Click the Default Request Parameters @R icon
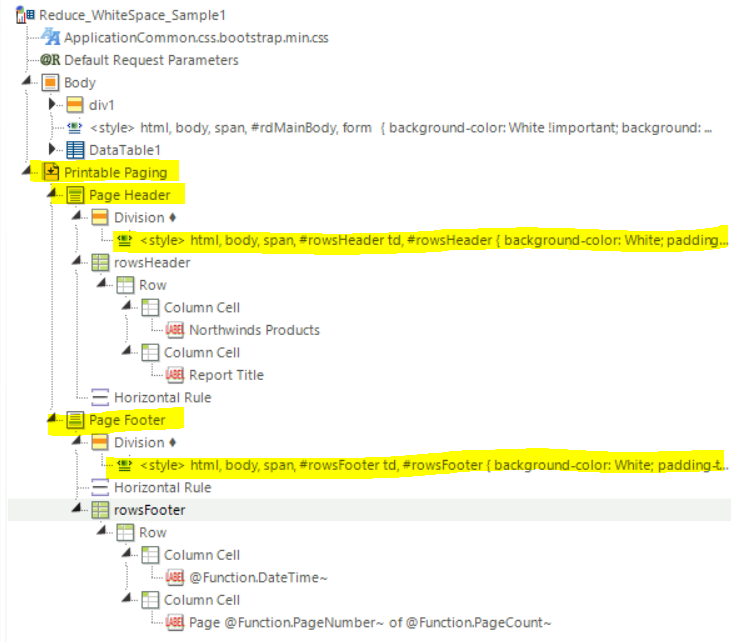 click(50, 60)
